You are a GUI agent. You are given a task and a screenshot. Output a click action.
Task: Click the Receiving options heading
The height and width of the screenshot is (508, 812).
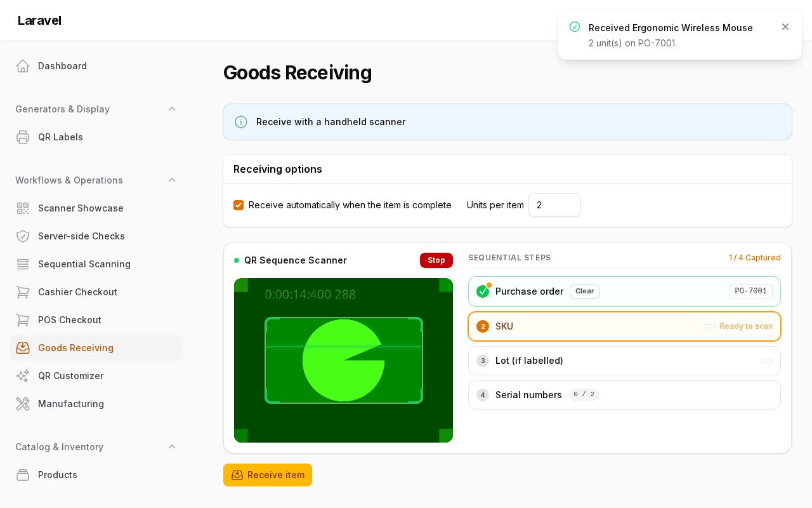pyautogui.click(x=278, y=169)
